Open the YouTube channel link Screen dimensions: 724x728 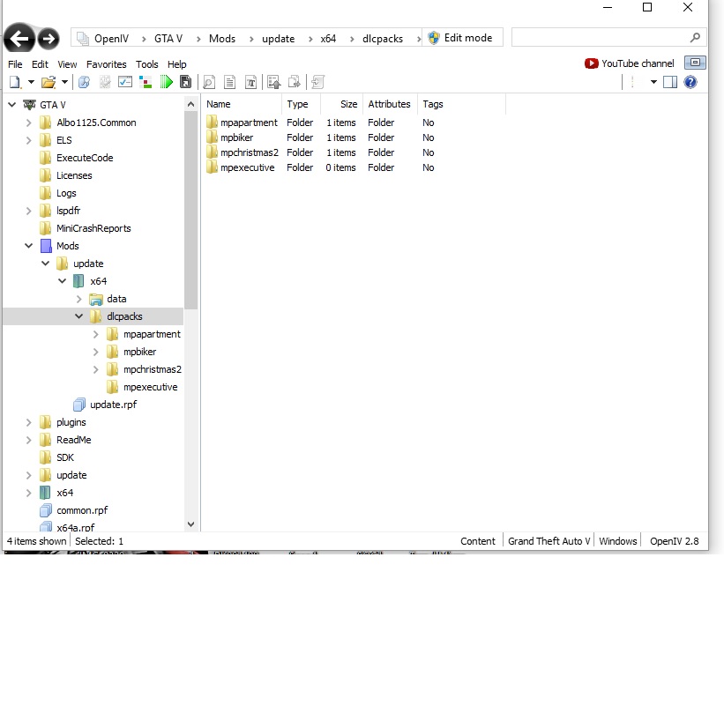click(x=630, y=63)
